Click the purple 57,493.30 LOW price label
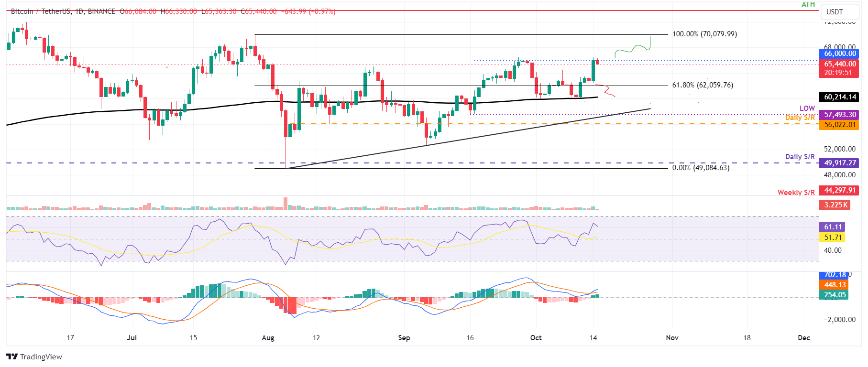The image size is (868, 367). (839, 115)
